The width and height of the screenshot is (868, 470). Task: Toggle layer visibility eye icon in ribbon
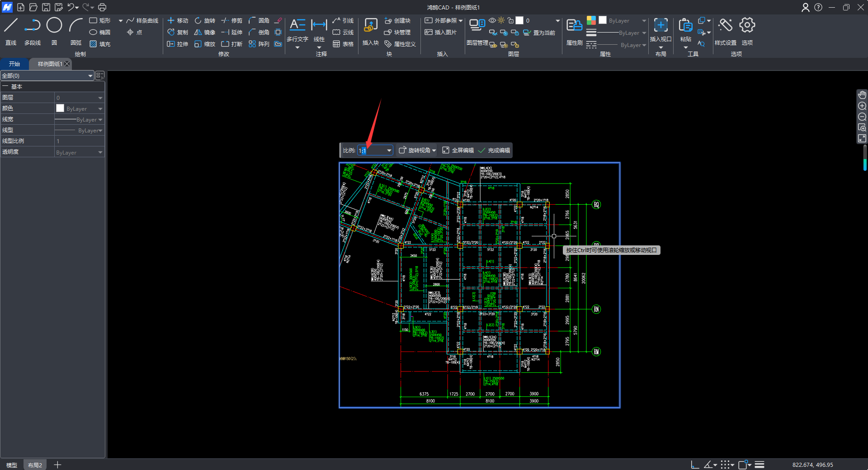(492, 20)
